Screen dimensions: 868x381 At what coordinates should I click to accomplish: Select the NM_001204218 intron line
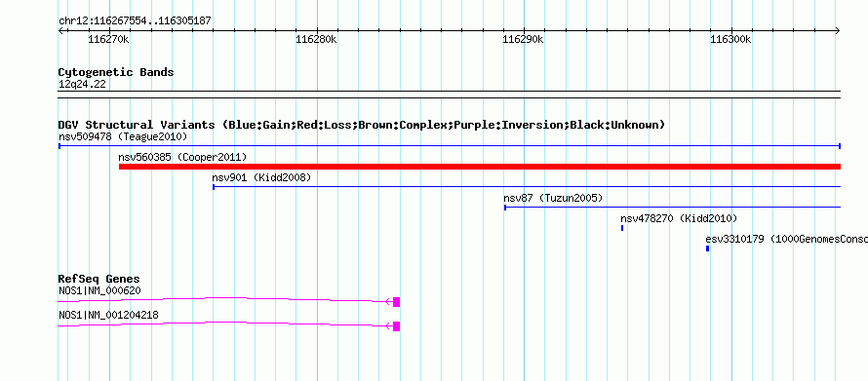[x=225, y=324]
